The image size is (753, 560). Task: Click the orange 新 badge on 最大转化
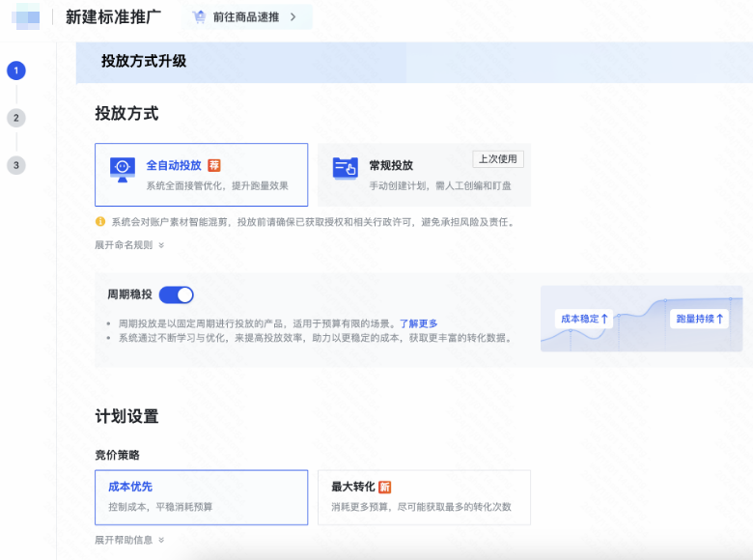point(385,487)
